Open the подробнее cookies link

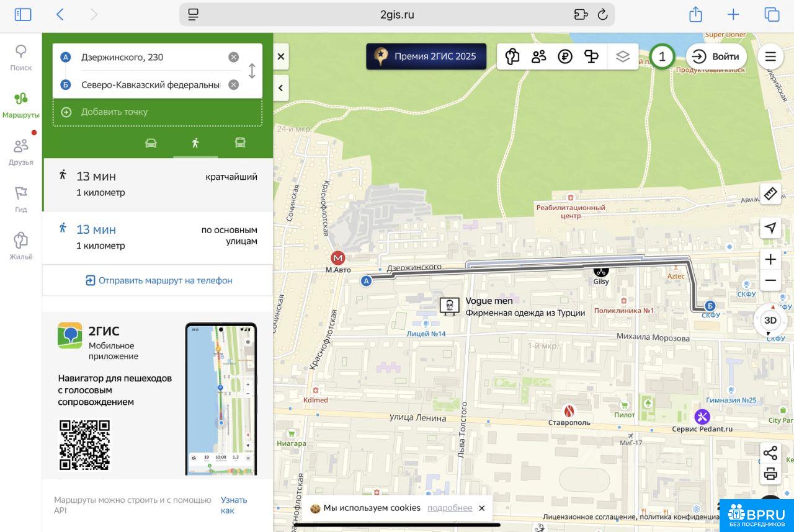(450, 508)
